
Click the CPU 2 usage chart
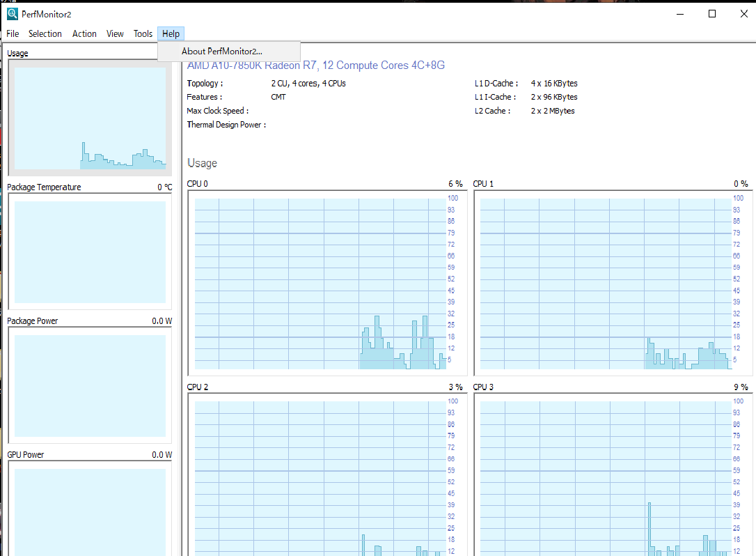327,475
